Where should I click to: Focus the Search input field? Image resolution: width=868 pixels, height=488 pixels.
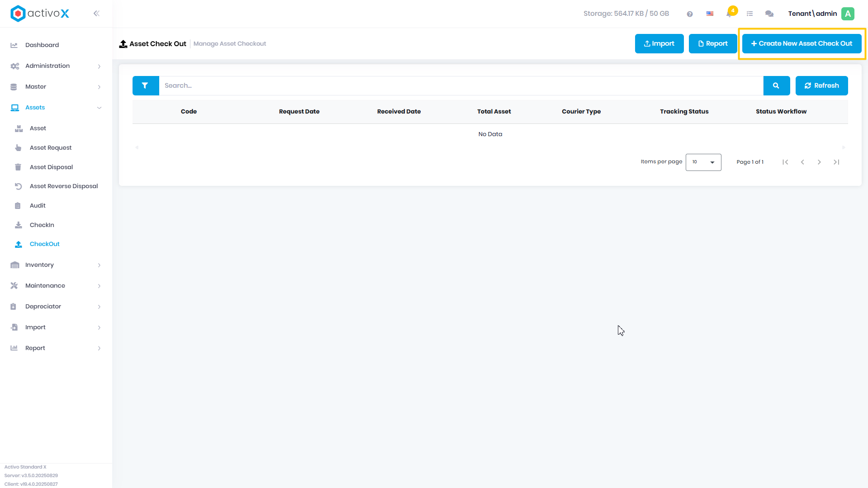point(461,85)
